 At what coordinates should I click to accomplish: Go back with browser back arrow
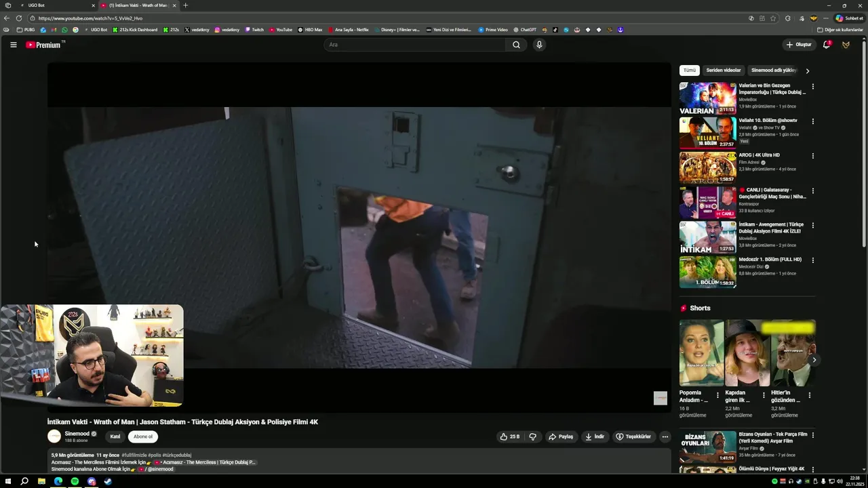click(6, 18)
